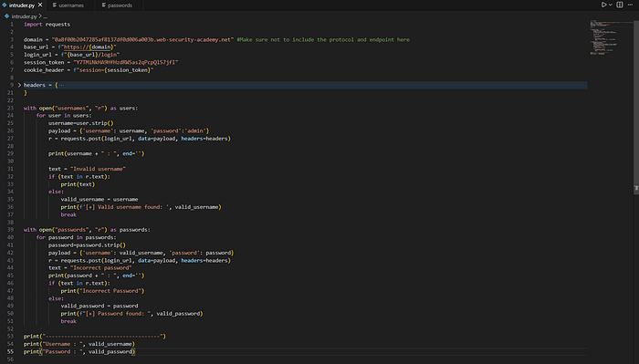Click the word 'import' on line 1
This screenshot has height=364, width=639.
point(33,24)
